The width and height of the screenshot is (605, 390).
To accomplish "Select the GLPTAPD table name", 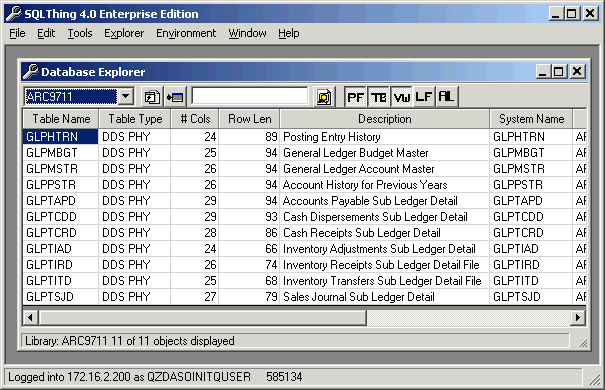I will point(51,201).
